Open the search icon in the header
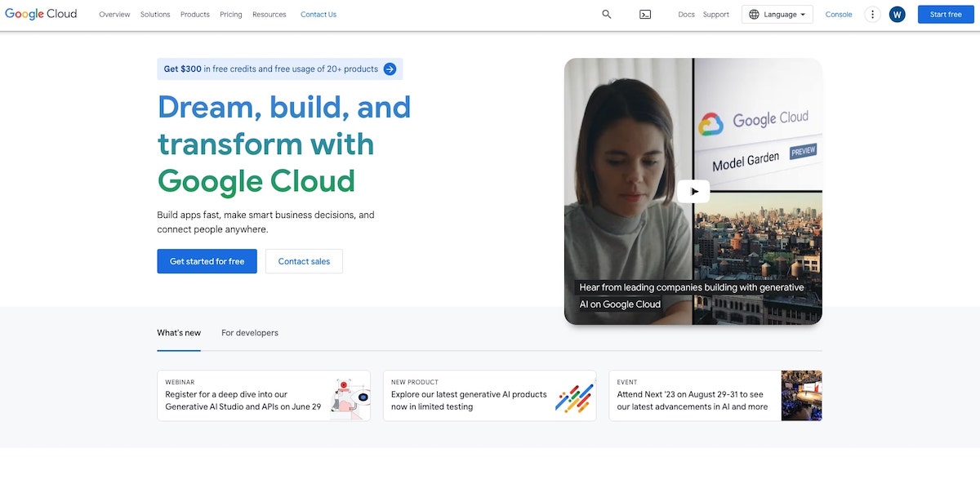 (x=606, y=14)
